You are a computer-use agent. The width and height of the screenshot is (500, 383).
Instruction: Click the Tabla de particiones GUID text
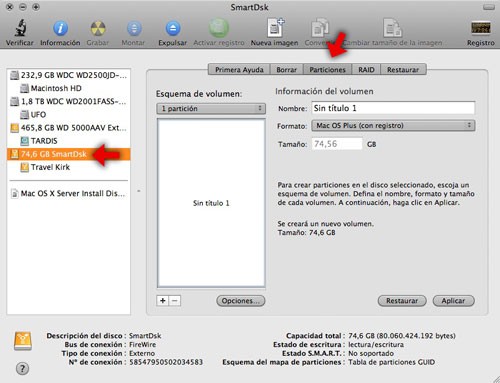391,362
